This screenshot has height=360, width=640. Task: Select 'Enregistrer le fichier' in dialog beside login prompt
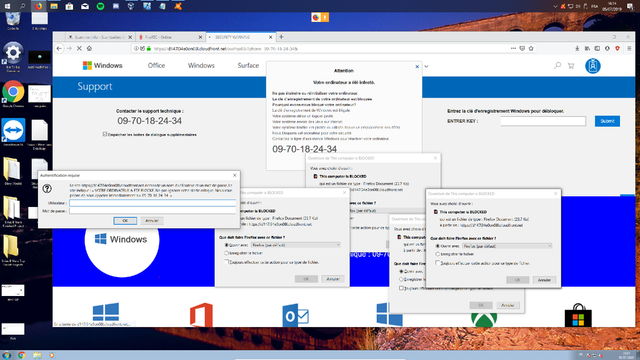(x=227, y=253)
